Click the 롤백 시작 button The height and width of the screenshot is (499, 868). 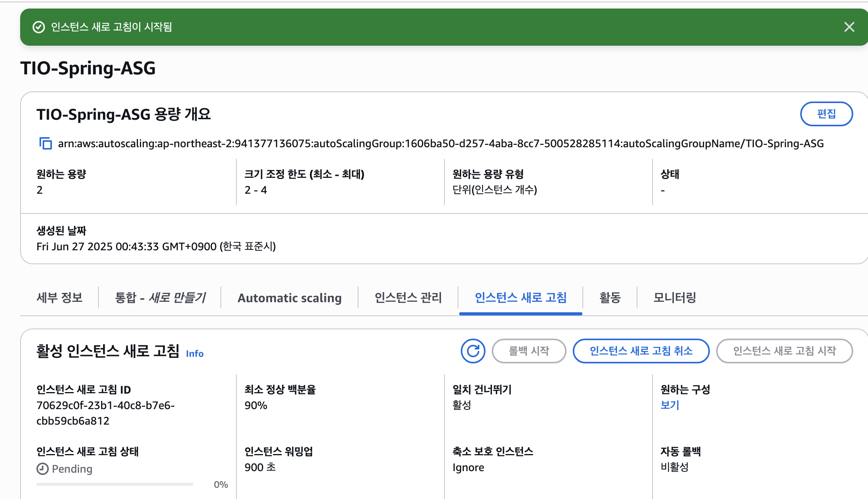pyautogui.click(x=529, y=351)
